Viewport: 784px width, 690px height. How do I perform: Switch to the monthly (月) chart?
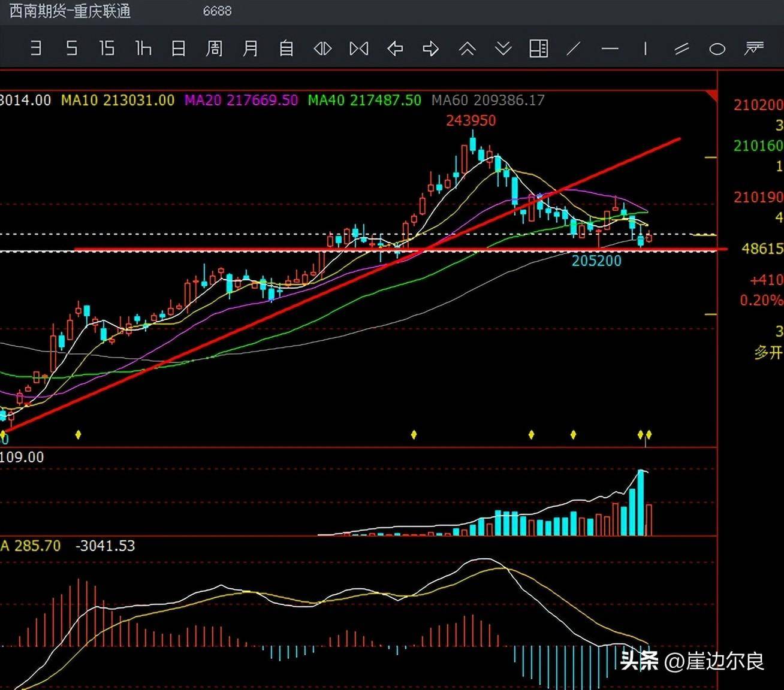tap(250, 48)
